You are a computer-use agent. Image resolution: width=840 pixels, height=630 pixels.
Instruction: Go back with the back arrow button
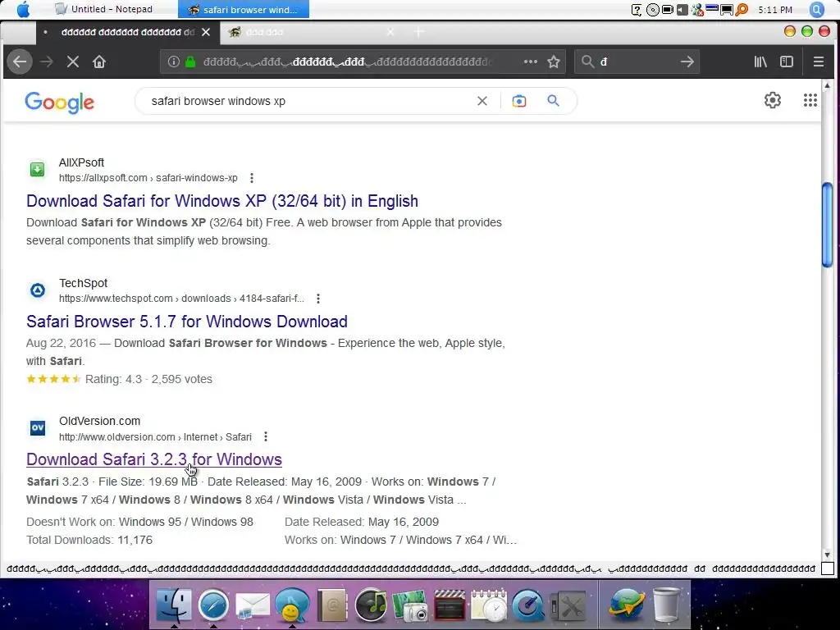click(20, 62)
